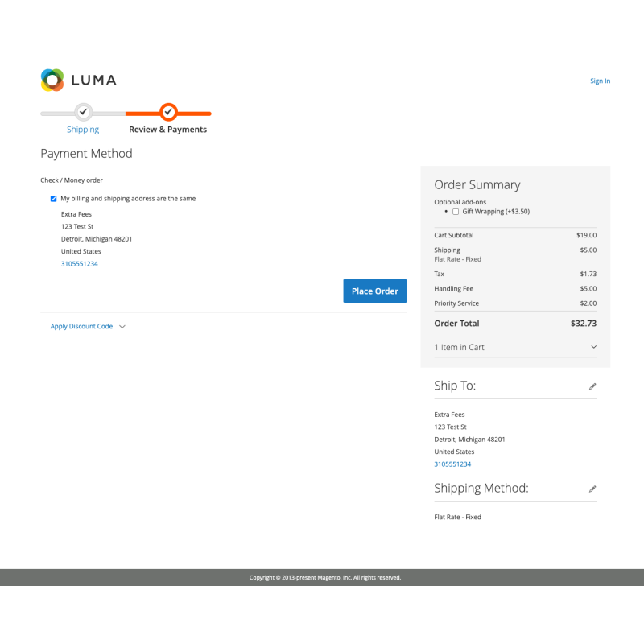Click the Priority Service label
The width and height of the screenshot is (644, 644).
(456, 303)
